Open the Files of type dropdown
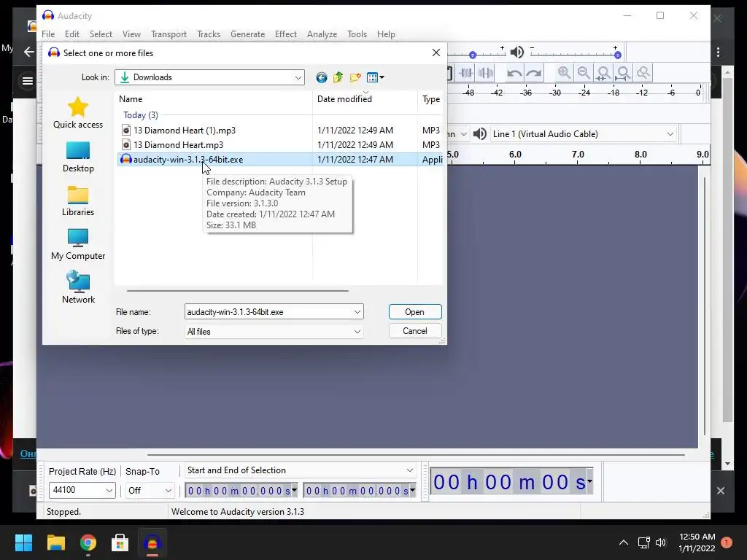The width and height of the screenshot is (747, 560). [357, 332]
